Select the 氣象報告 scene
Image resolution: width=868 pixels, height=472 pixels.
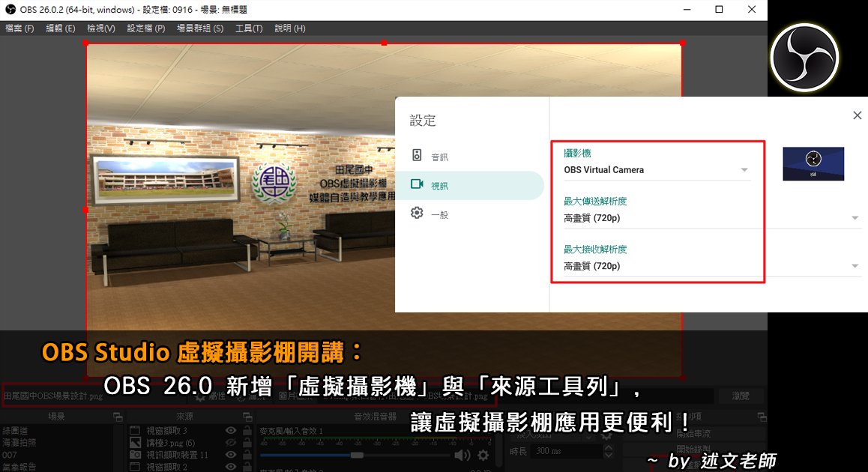pyautogui.click(x=19, y=467)
